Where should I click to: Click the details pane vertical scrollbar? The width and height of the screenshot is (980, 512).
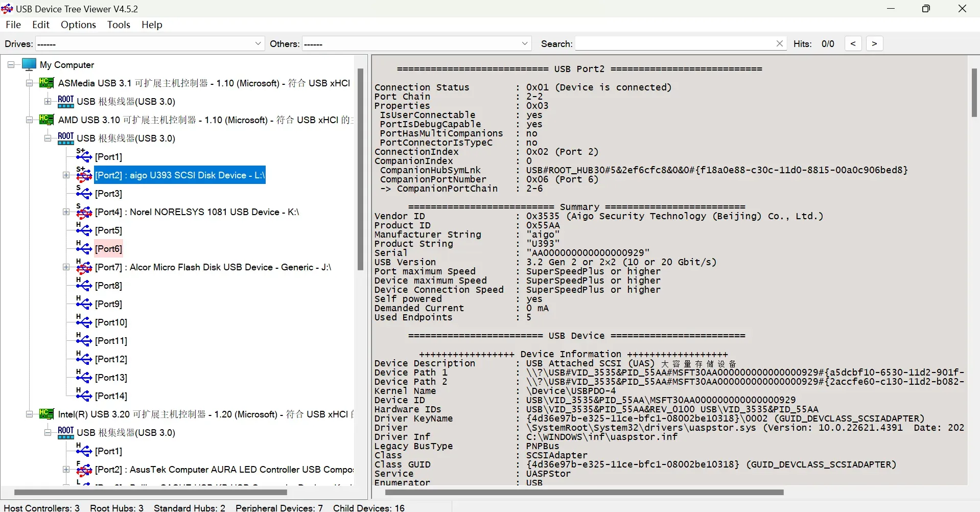(974, 92)
